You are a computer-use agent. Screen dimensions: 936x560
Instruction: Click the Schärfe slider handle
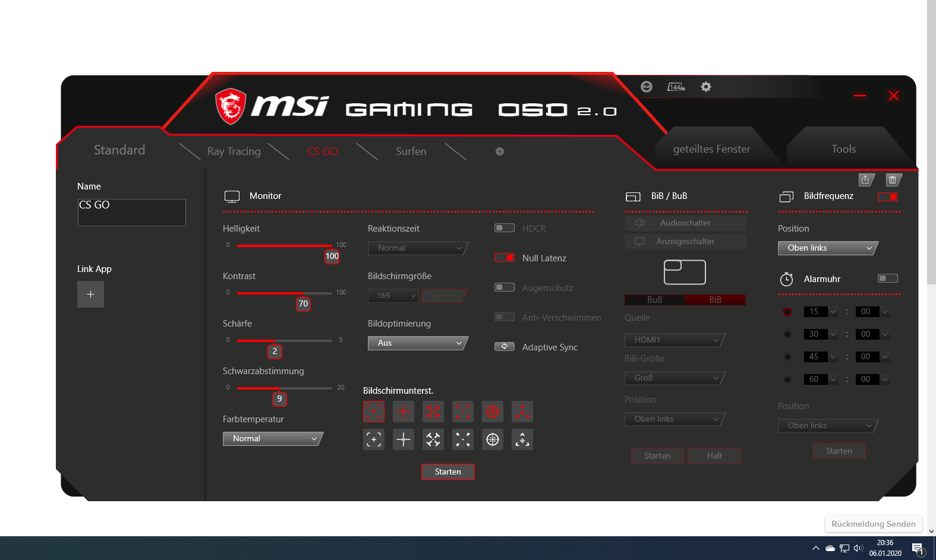tap(275, 351)
